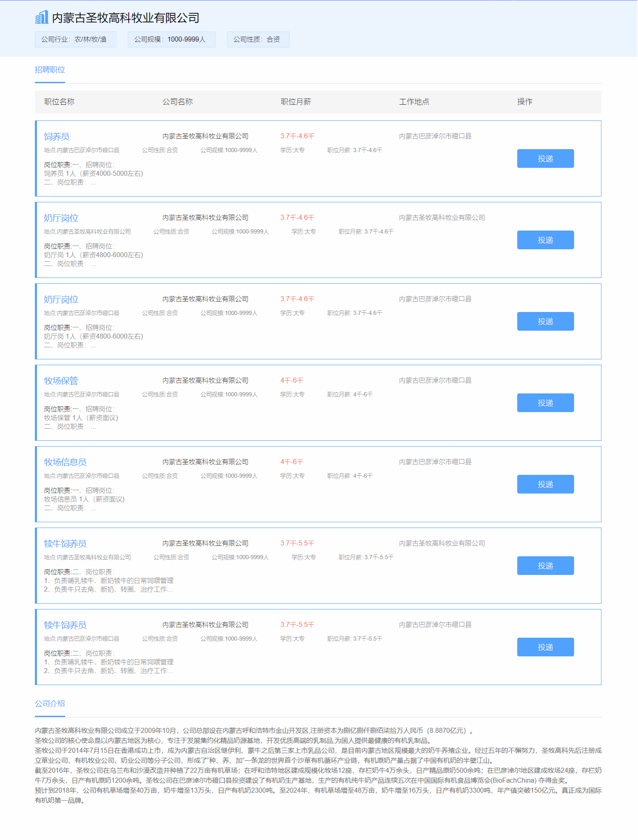Open 奶厅岗位 listing located at 内蒙古圣牧高科牧业有限公司

(x=61, y=218)
